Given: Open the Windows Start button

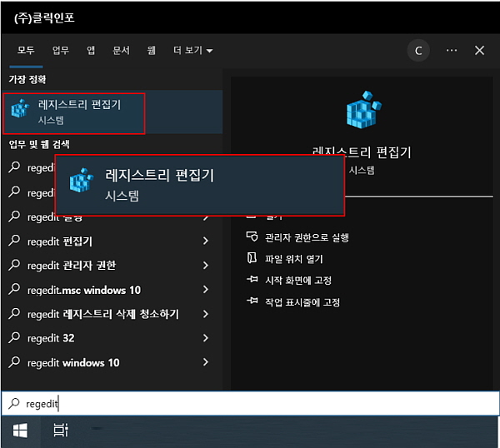Looking at the screenshot, I should pyautogui.click(x=20, y=431).
